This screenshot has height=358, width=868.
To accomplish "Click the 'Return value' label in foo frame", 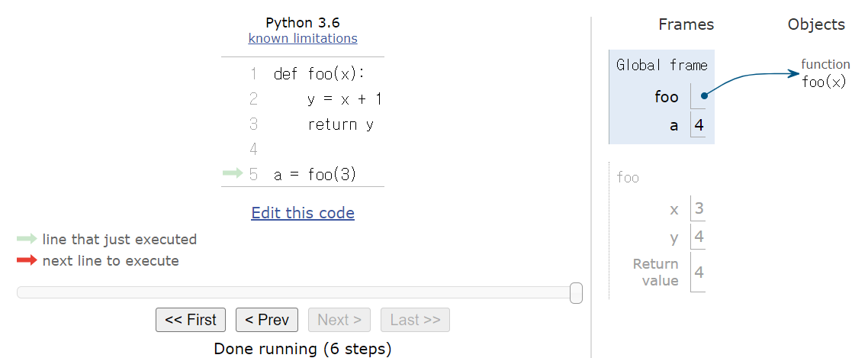I will 656,272.
